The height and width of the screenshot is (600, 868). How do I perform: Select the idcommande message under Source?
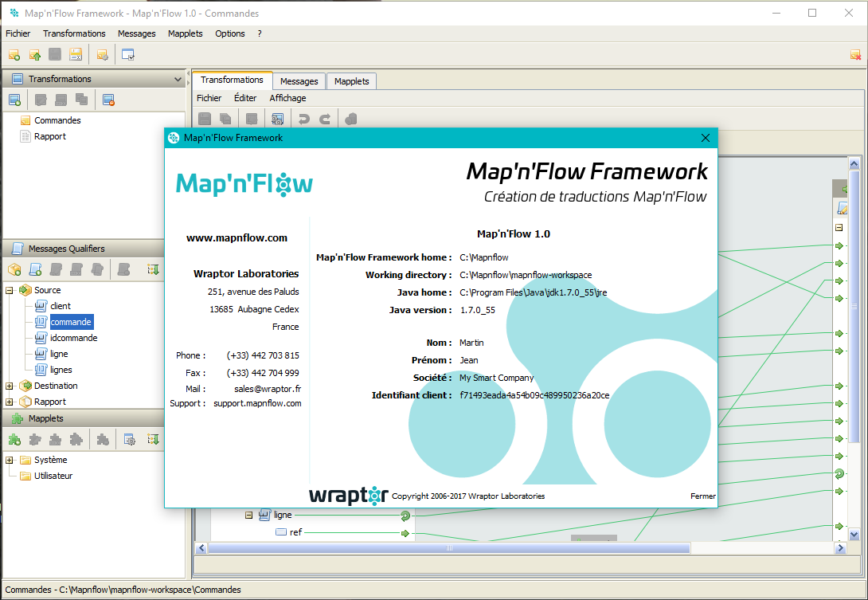tap(73, 339)
